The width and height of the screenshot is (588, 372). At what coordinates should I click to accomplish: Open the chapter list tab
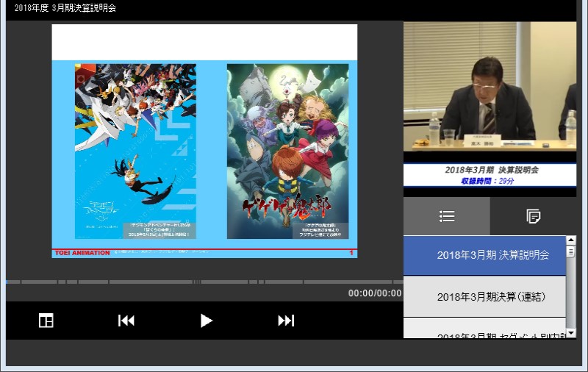coord(447,216)
